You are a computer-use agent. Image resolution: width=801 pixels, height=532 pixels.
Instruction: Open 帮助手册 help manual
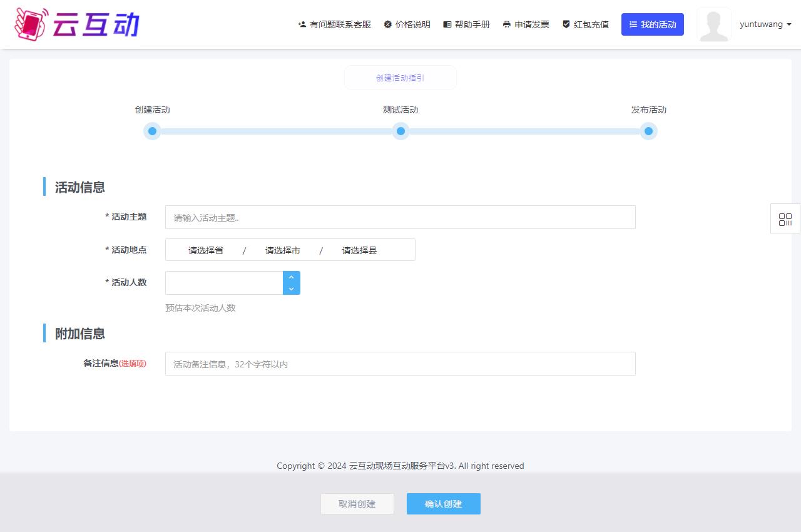(466, 24)
